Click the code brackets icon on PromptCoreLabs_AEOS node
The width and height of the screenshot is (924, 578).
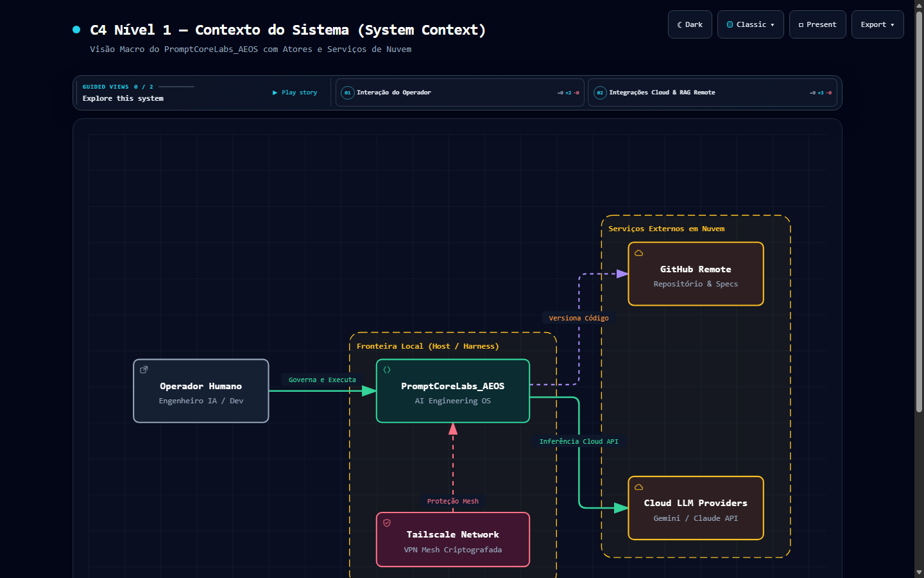(x=387, y=369)
